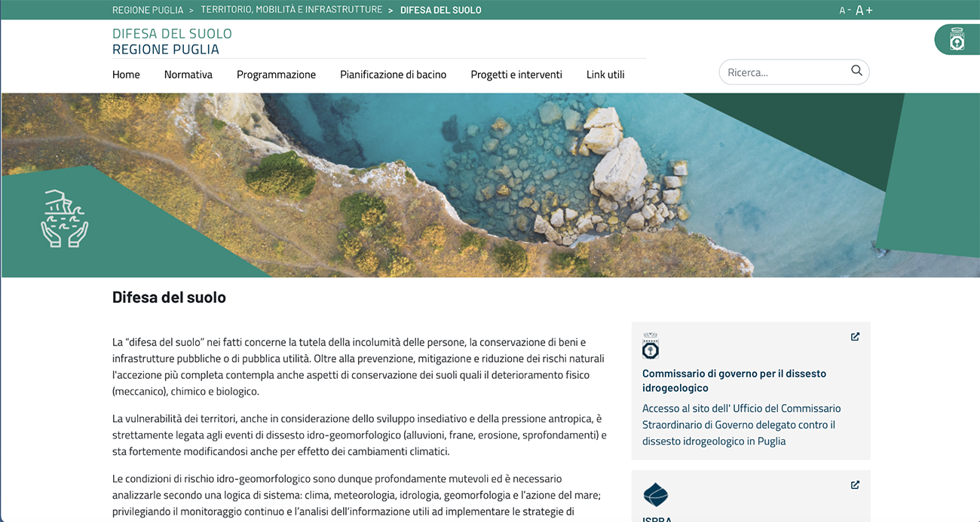The height and width of the screenshot is (522, 980).
Task: Click the Regione Puglia emblem badge
Action: coord(957,40)
